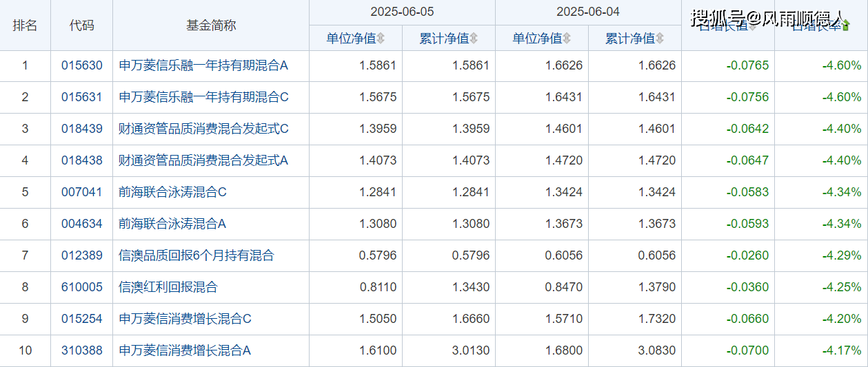This screenshot has width=868, height=367.
Task: Select growth rate -4.29%
Action: pyautogui.click(x=841, y=255)
